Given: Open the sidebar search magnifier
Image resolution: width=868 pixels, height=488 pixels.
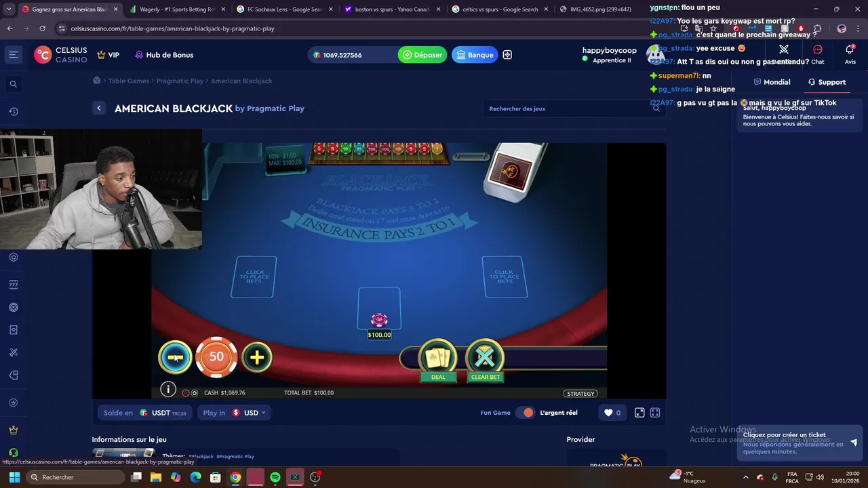Looking at the screenshot, I should click(13, 84).
